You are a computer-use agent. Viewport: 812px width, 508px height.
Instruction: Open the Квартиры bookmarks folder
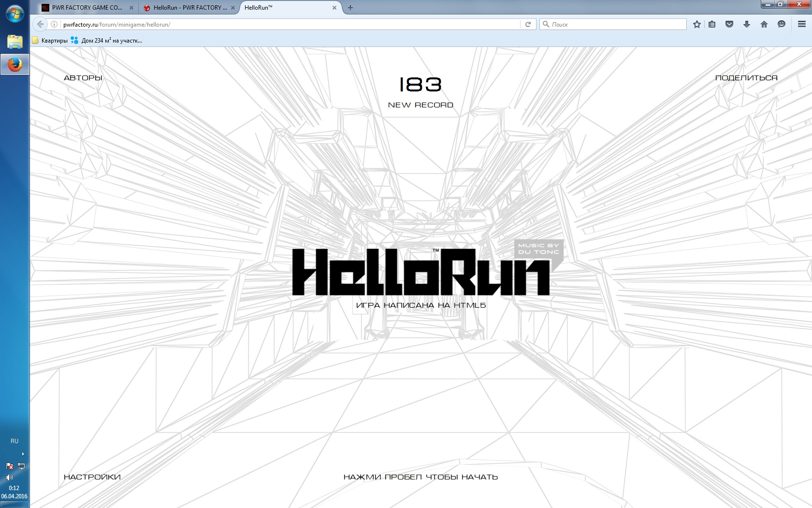click(50, 41)
